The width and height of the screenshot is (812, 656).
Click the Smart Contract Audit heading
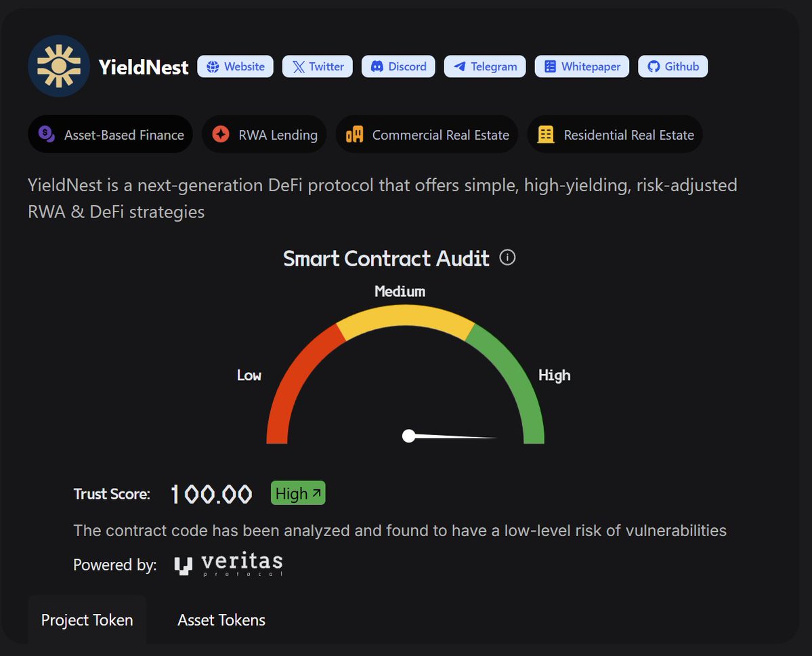click(386, 258)
